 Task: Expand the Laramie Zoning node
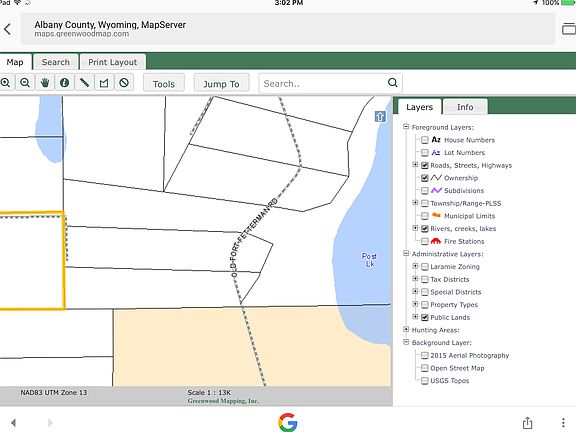pos(415,266)
